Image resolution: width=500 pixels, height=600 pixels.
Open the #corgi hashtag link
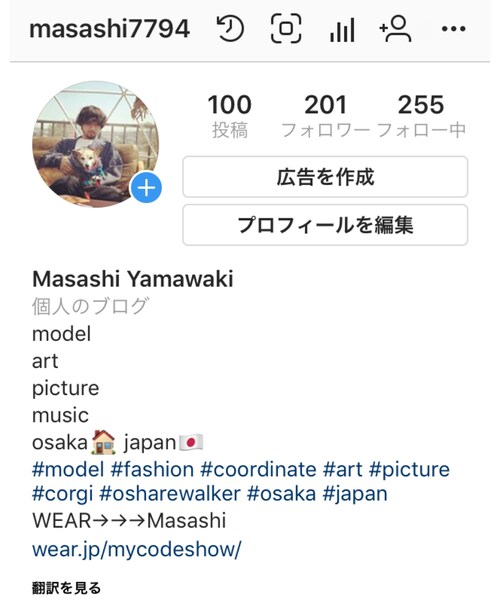pyautogui.click(x=63, y=494)
